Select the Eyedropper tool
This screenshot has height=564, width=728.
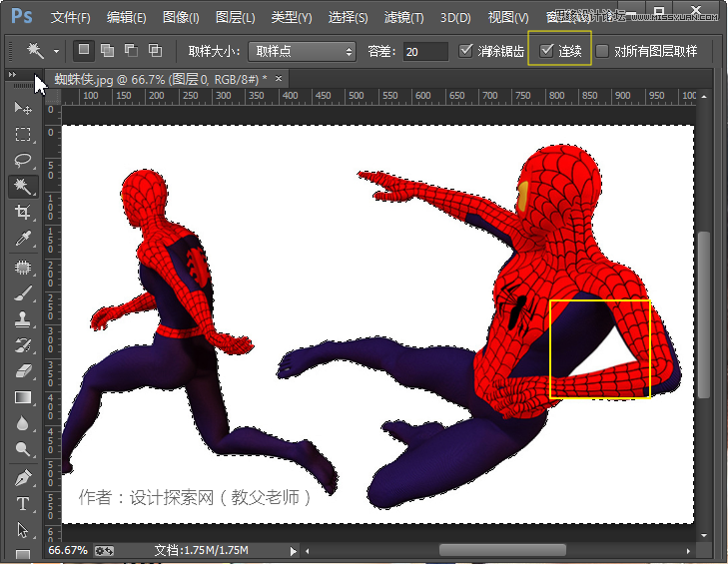[x=23, y=239]
